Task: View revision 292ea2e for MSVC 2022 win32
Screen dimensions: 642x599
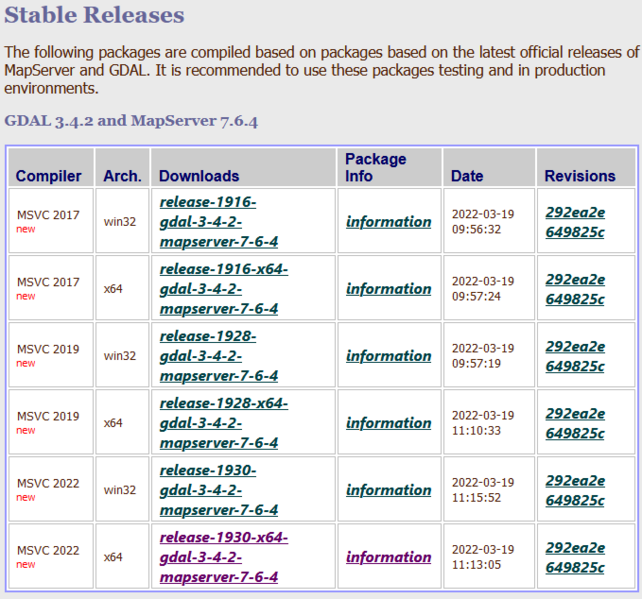Action: click(575, 480)
